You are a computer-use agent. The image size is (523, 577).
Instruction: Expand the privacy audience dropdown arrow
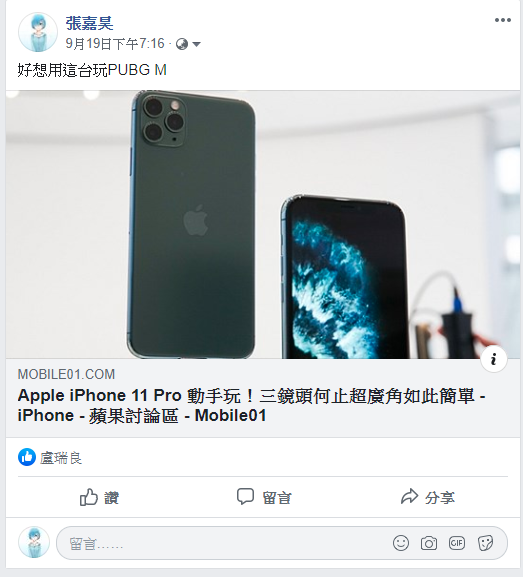(197, 45)
